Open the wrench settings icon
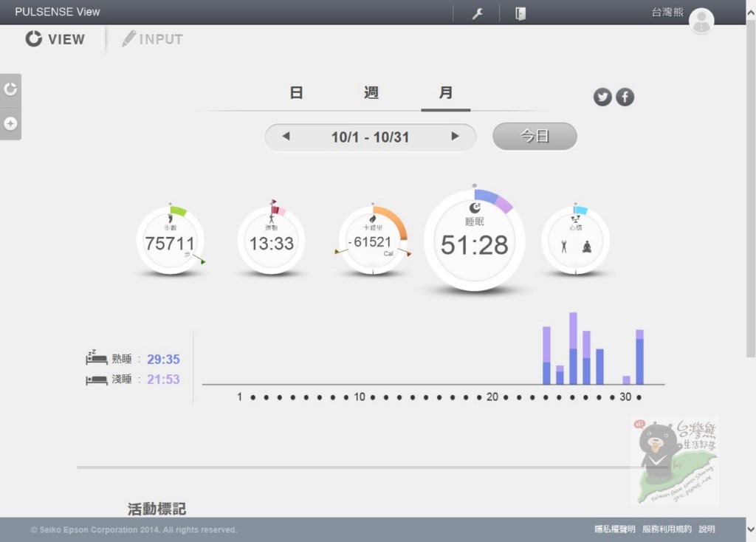 pyautogui.click(x=478, y=13)
